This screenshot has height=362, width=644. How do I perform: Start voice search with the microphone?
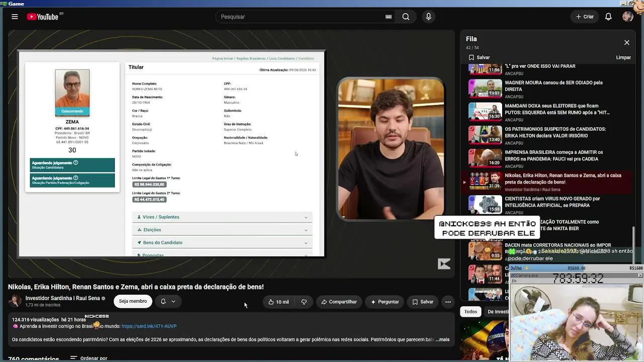click(429, 17)
